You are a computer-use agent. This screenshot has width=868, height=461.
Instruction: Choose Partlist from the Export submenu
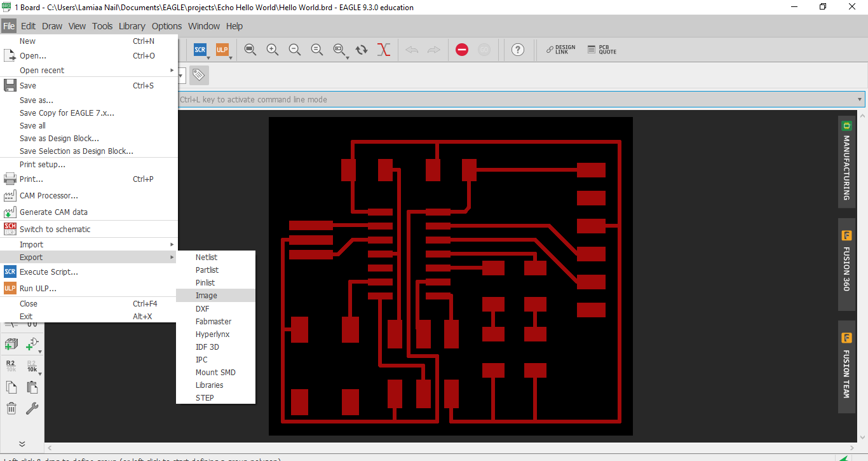pyautogui.click(x=215, y=270)
